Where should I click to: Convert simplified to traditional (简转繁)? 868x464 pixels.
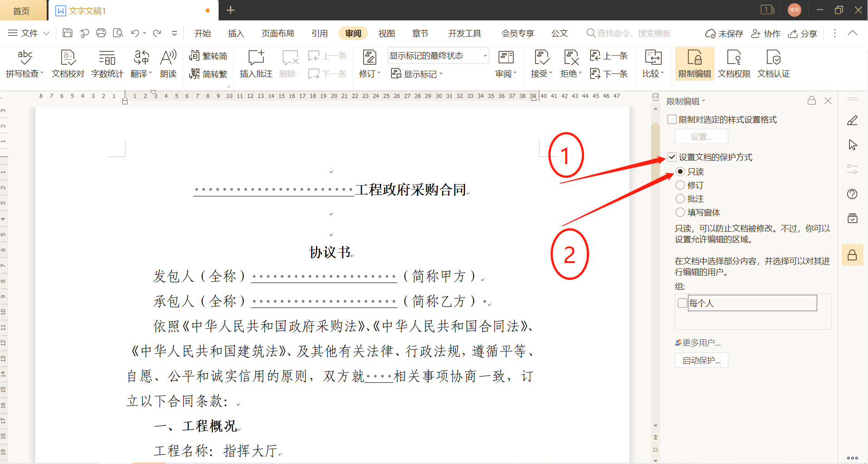[208, 73]
